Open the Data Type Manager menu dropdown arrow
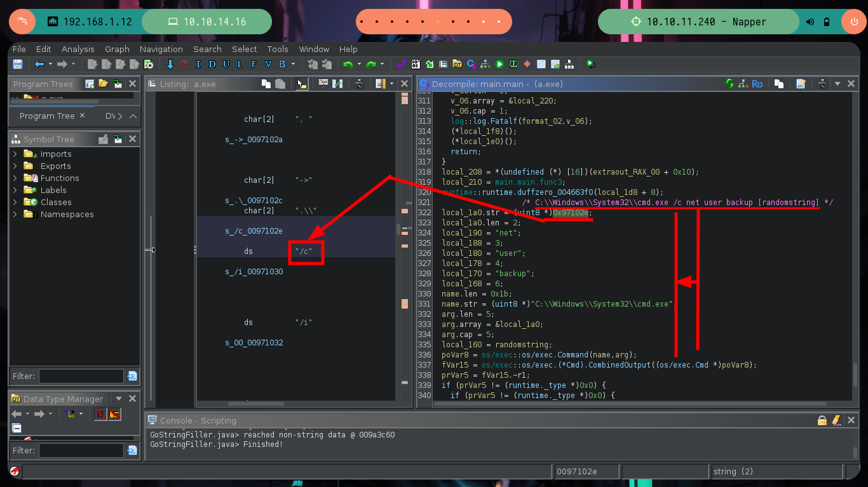The image size is (868, 487). pos(118,399)
